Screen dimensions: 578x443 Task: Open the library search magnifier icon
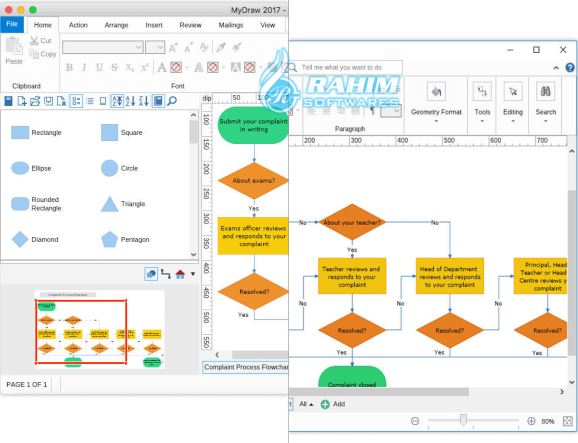click(x=172, y=101)
